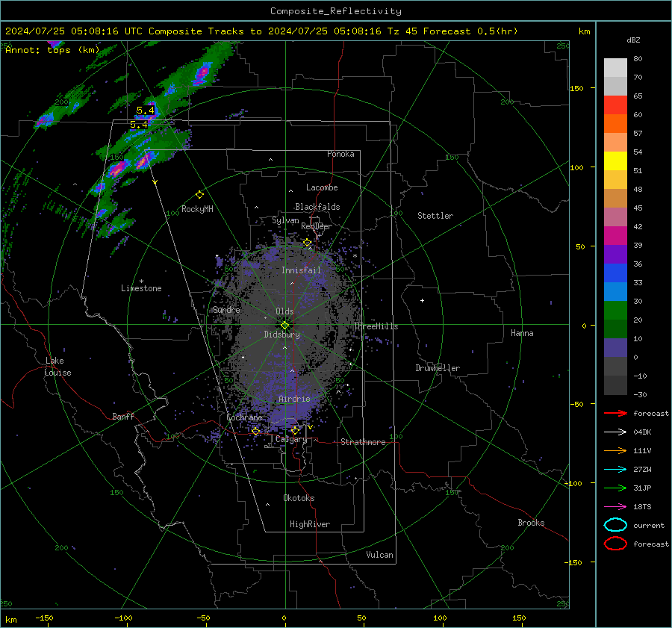
Task: Click the green 31JP track arrow
Action: [615, 488]
